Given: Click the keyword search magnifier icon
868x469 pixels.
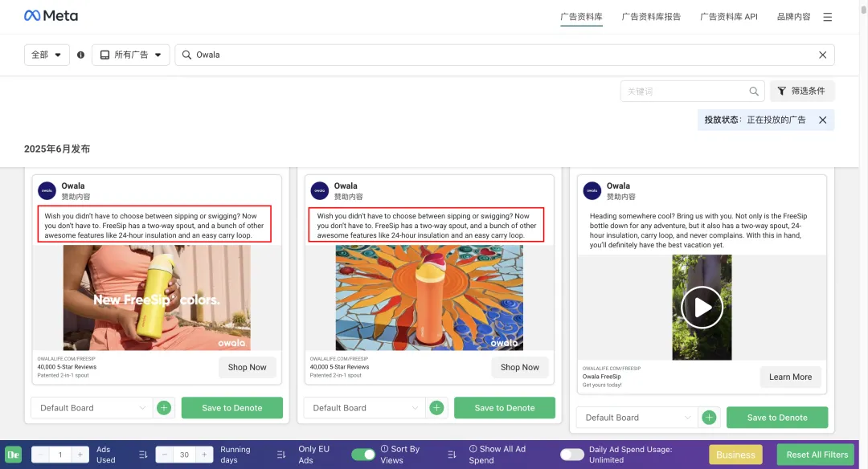Looking at the screenshot, I should click(754, 92).
